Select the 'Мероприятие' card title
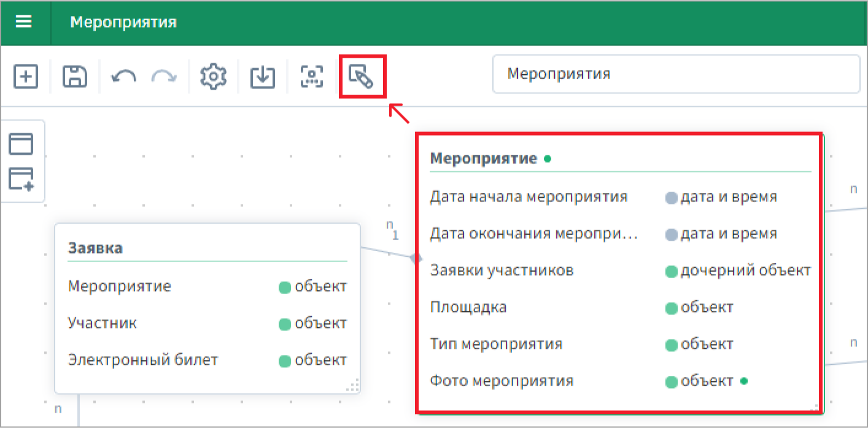868x428 pixels. [484, 158]
